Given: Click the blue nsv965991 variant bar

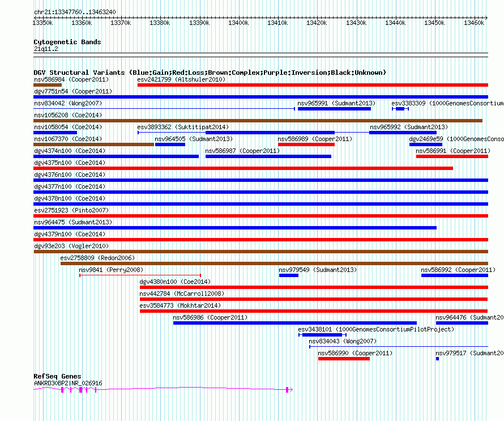Looking at the screenshot, I should click(334, 109).
